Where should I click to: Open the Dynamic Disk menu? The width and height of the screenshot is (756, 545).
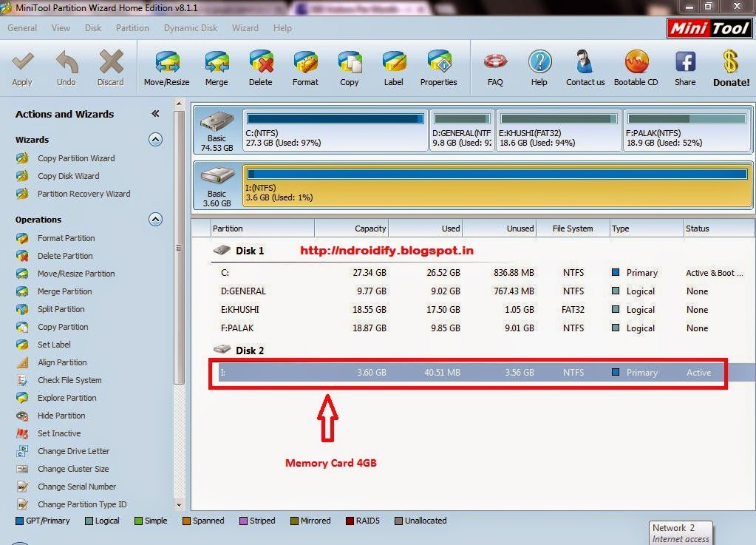191,28
